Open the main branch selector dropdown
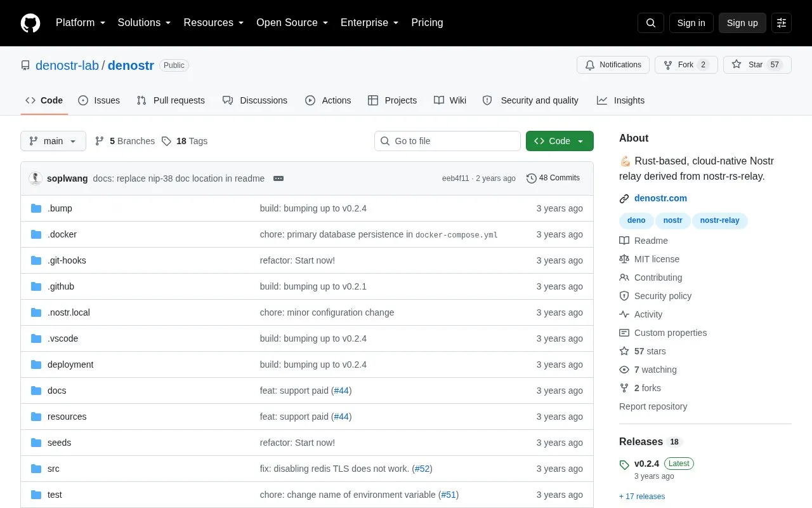The image size is (812, 508). pos(53,141)
